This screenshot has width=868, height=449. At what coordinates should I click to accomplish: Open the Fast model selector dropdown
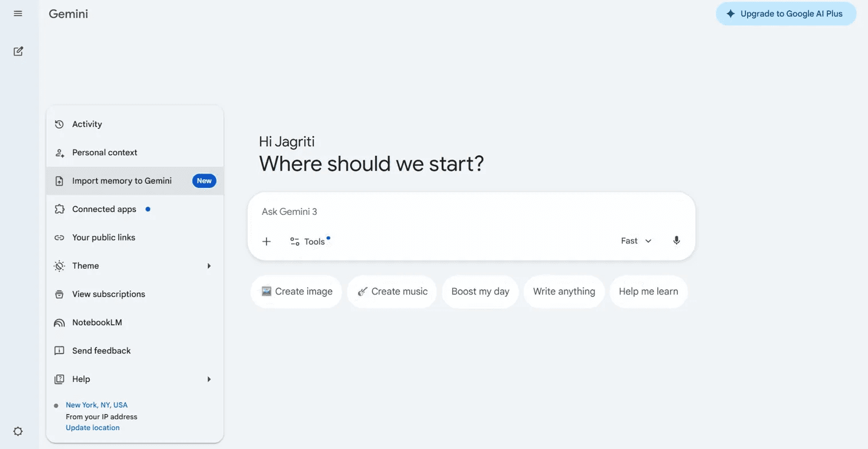[636, 241]
